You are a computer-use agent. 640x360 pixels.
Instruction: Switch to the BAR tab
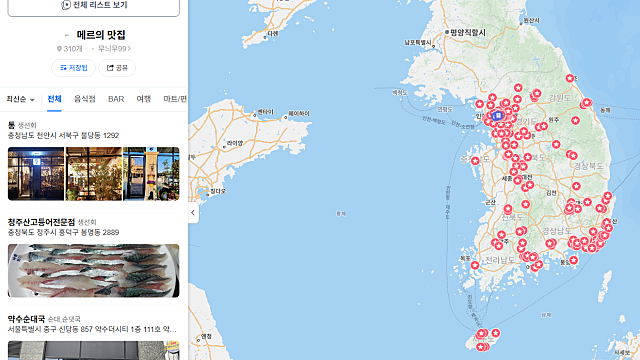pyautogui.click(x=116, y=99)
